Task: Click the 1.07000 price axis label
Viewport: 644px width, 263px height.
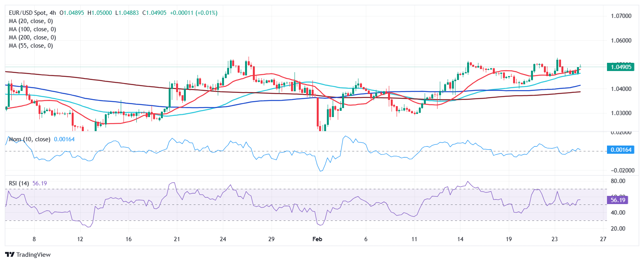Action: (x=621, y=16)
